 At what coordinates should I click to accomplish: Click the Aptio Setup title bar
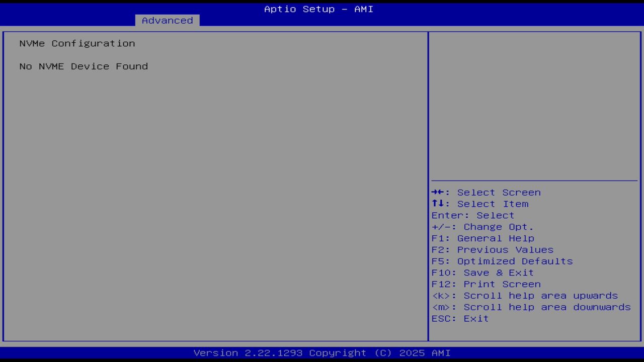click(x=318, y=9)
